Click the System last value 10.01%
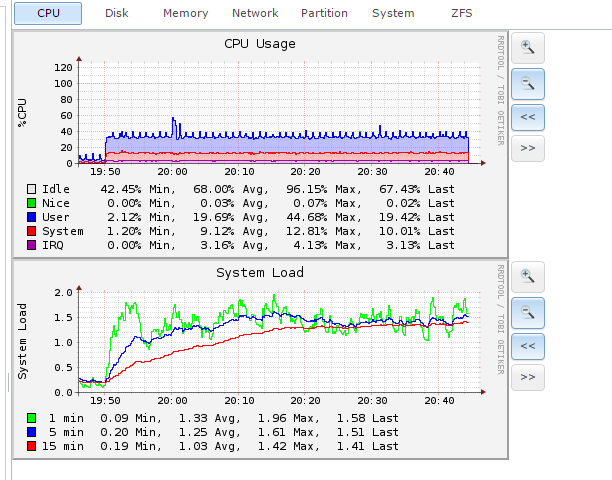The image size is (612, 480). coord(400,231)
